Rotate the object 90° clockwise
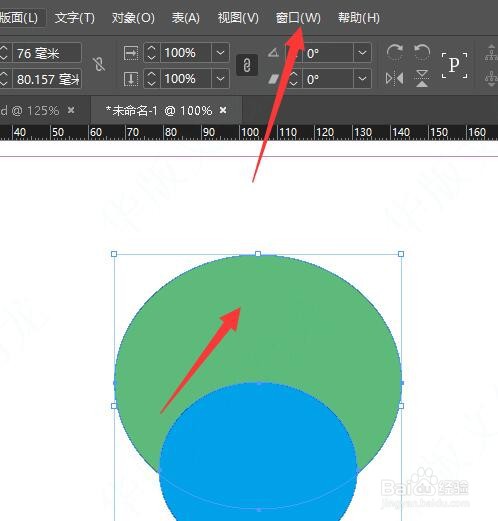This screenshot has width=498, height=521. (x=395, y=52)
